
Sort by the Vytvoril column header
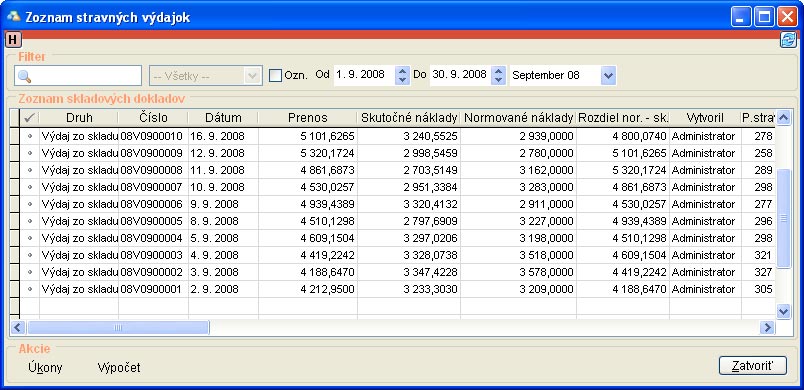(705, 118)
